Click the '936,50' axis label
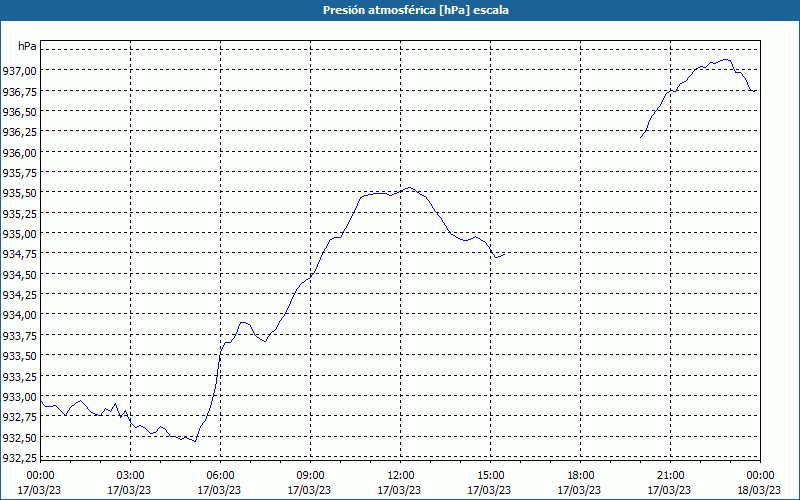Image resolution: width=800 pixels, height=500 pixels. click(x=19, y=111)
